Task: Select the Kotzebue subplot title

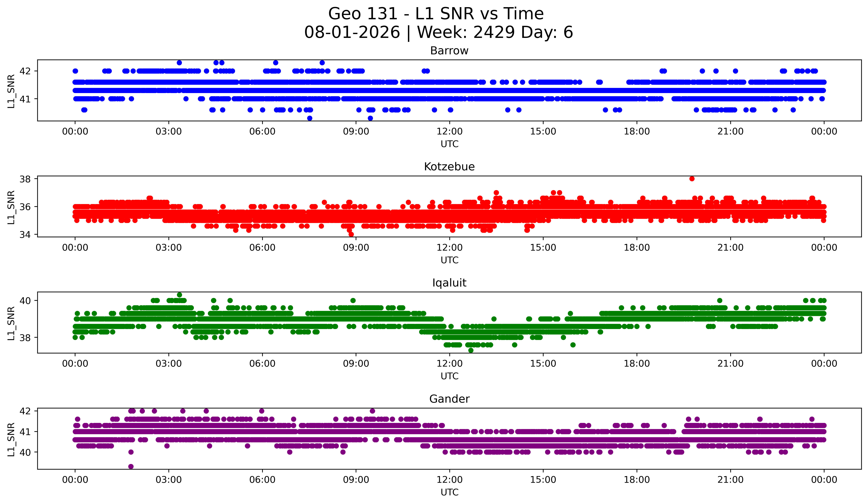Action: (449, 167)
